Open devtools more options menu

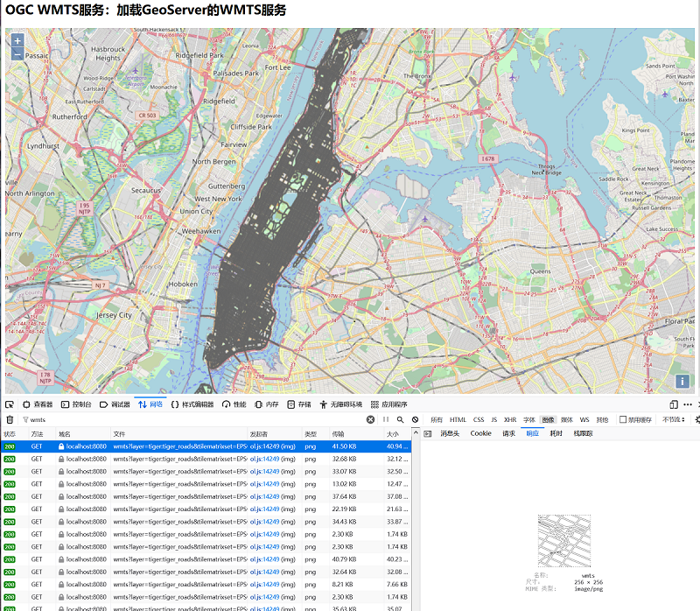[x=688, y=404]
